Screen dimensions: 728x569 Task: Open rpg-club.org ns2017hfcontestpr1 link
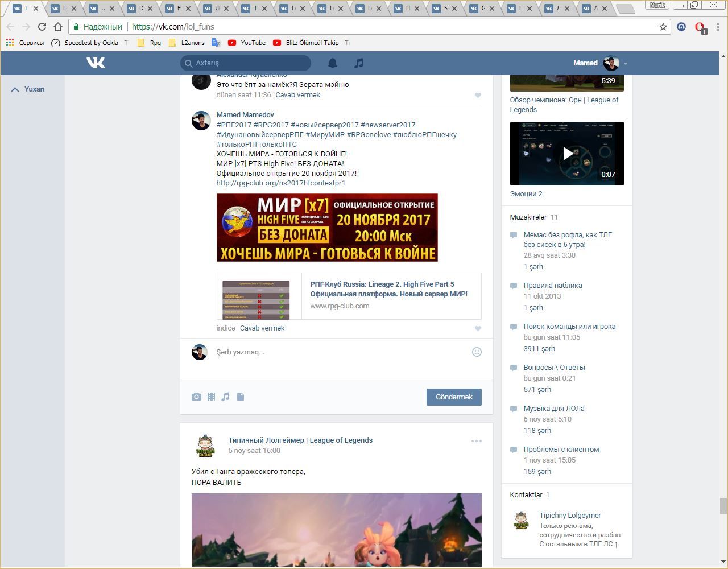pyautogui.click(x=281, y=183)
